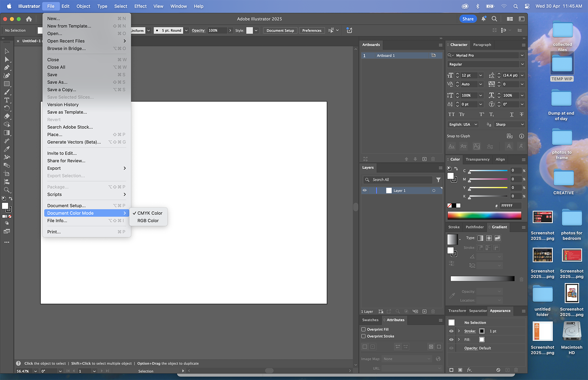Open the trash icon to delete the layer
Viewport: 588px width, 380px height.
click(433, 311)
